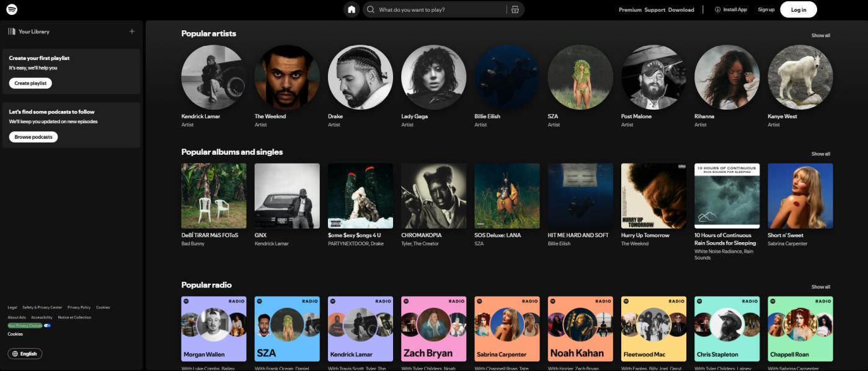Go to Home via house icon
The width and height of the screenshot is (868, 371).
pyautogui.click(x=352, y=9)
